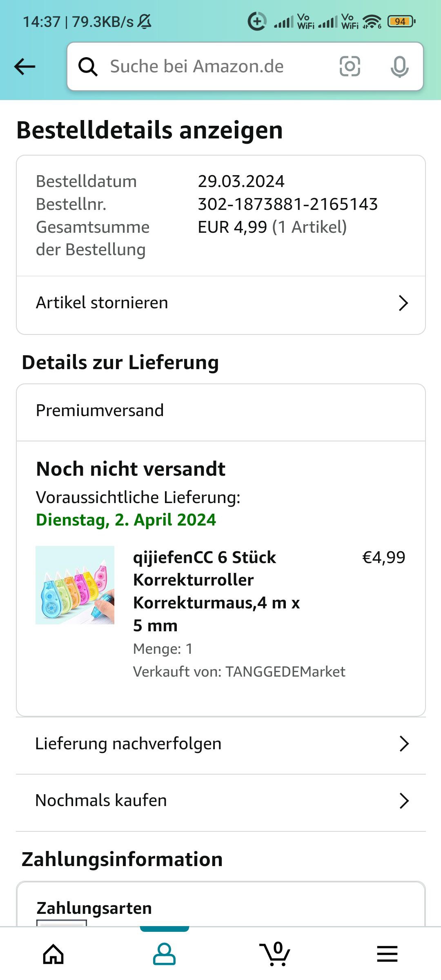Tap chevron beside Lieferung nachverfolgen
Viewport: 441px width, 980px height.
point(404,744)
